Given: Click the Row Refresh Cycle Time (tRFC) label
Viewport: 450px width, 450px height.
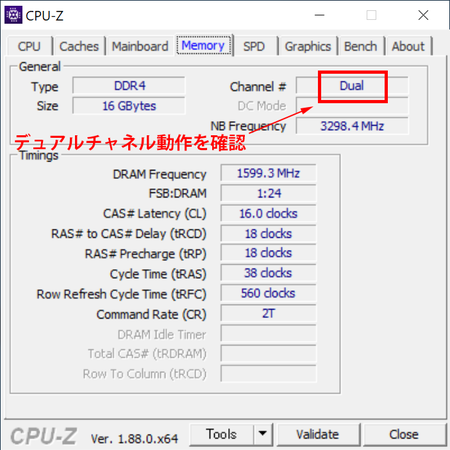Looking at the screenshot, I should pyautogui.click(x=121, y=294).
